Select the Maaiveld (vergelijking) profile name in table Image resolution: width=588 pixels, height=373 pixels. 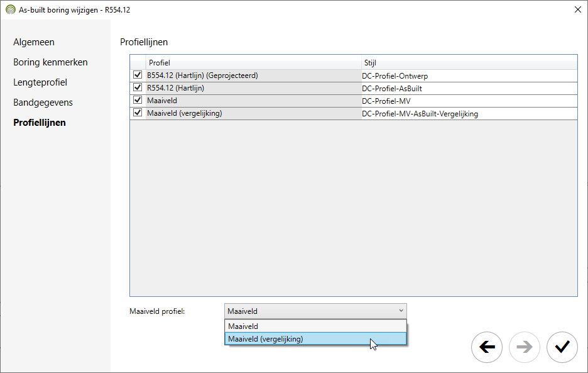point(185,113)
